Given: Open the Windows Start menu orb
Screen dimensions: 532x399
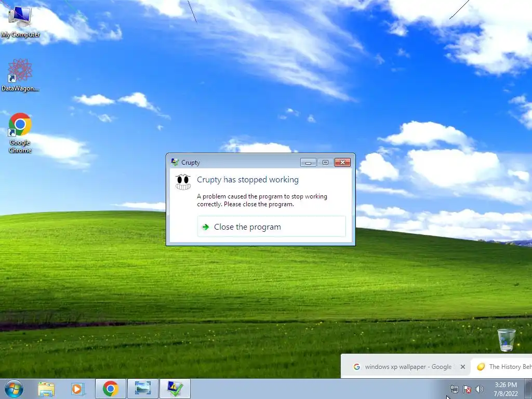Looking at the screenshot, I should [x=14, y=389].
